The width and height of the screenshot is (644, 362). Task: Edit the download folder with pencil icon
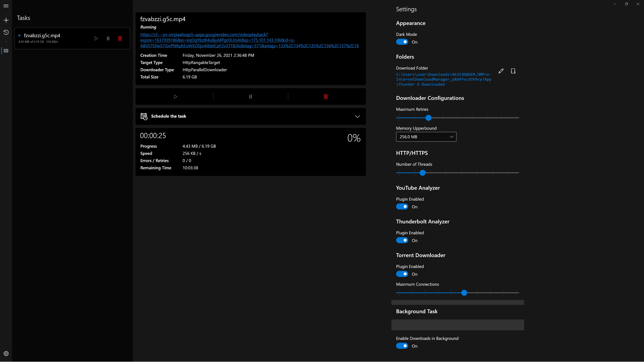501,71
